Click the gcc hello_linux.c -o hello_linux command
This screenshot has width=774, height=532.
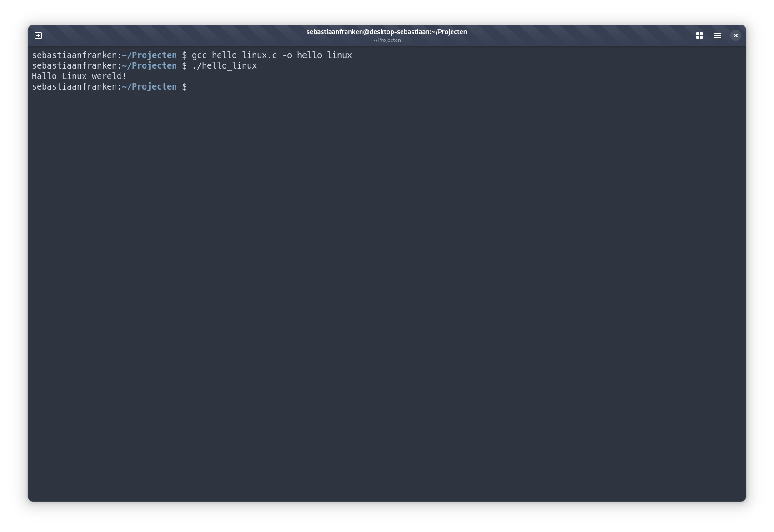click(272, 55)
